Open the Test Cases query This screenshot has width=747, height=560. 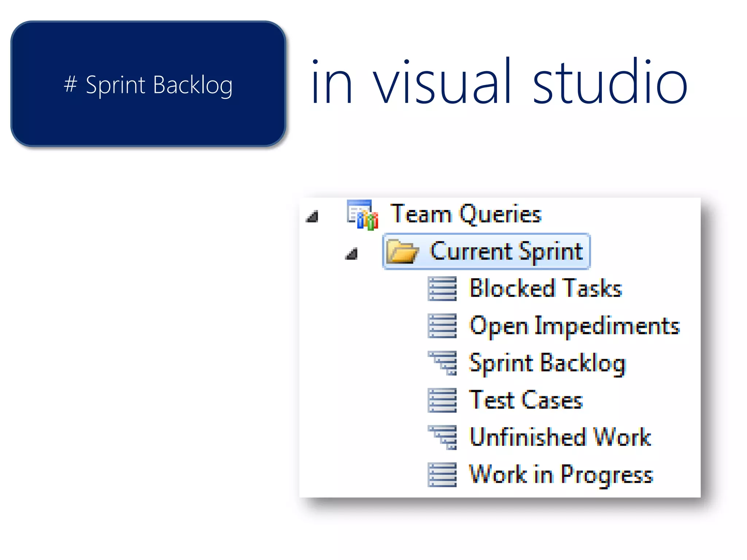click(526, 400)
